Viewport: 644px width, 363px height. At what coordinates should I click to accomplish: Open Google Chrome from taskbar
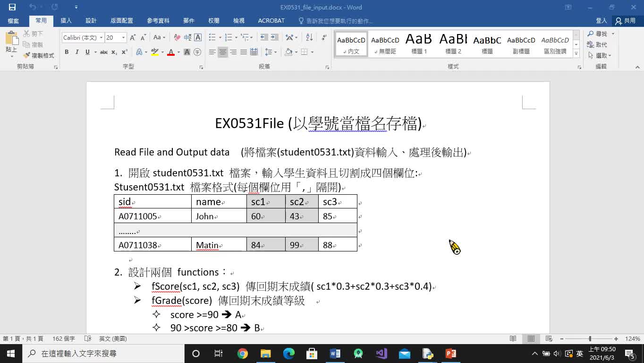point(242,354)
